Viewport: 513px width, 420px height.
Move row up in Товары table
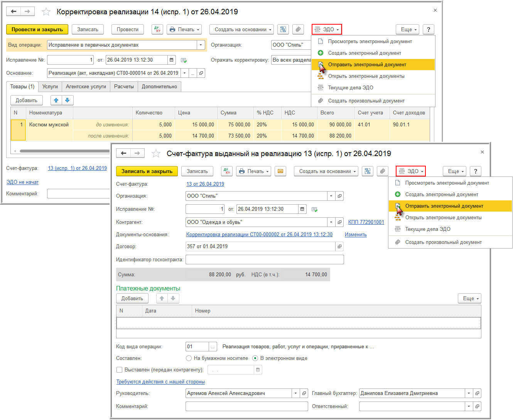pyautogui.click(x=56, y=100)
